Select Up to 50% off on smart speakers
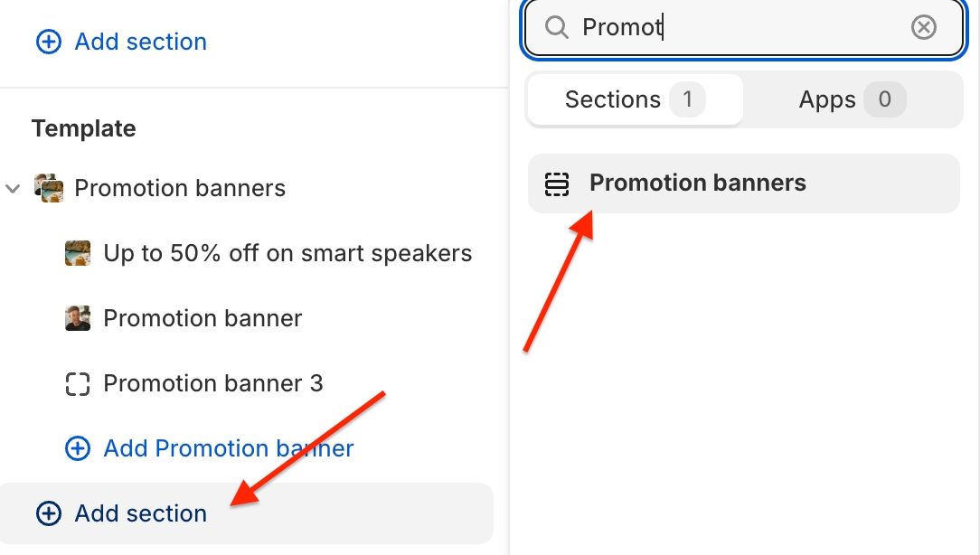The image size is (980, 555). point(287,253)
